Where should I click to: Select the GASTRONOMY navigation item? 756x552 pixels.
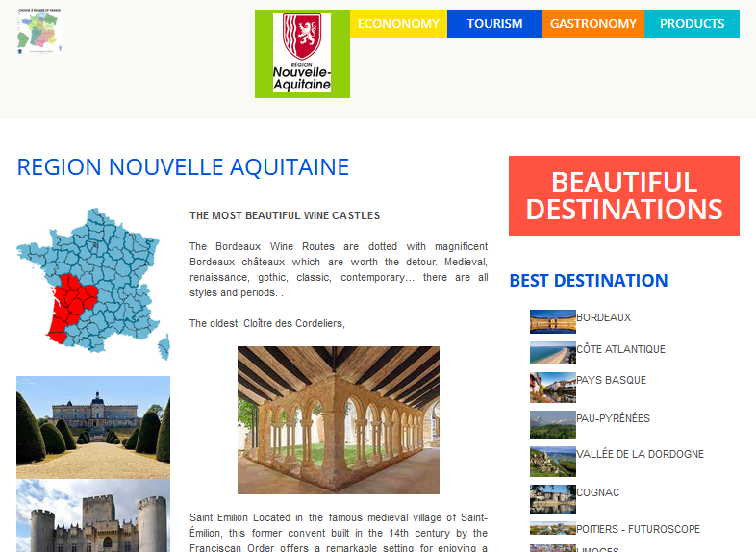[x=592, y=24]
